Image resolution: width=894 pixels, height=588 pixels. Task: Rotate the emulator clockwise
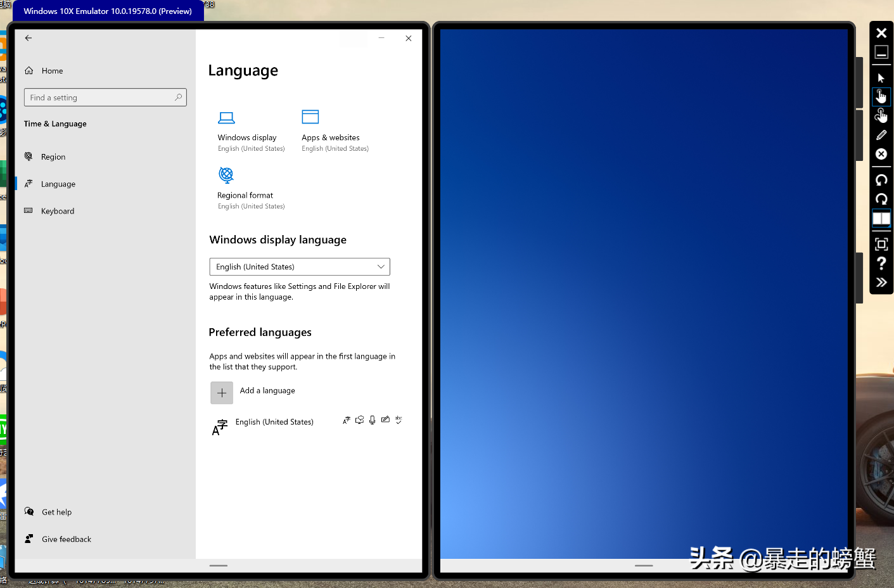(881, 199)
